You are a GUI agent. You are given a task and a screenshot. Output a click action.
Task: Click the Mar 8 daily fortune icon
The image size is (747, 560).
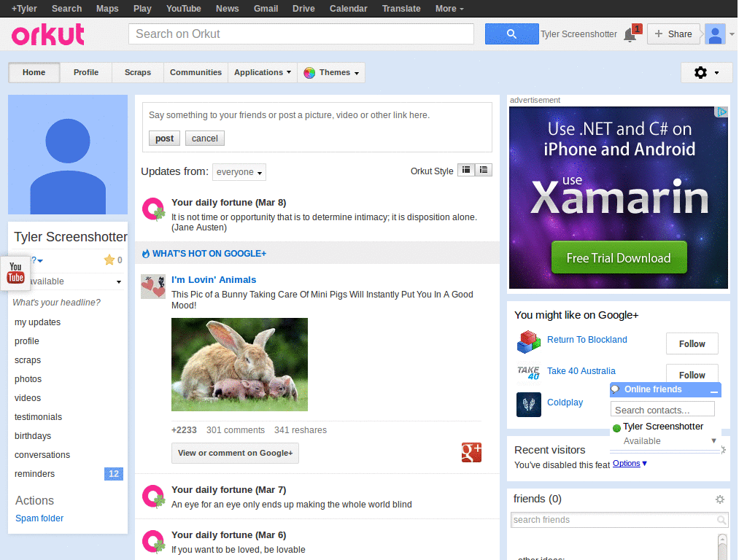coord(153,209)
